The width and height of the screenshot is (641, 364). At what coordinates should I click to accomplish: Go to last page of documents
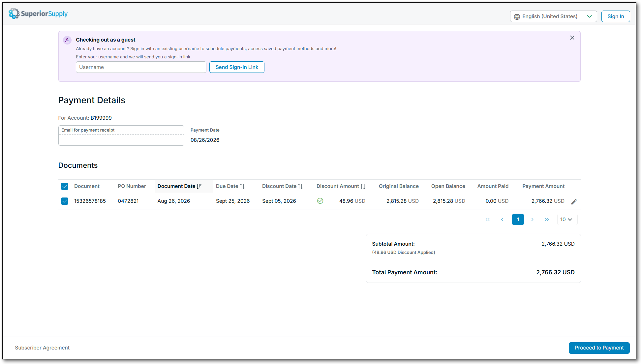(547, 220)
